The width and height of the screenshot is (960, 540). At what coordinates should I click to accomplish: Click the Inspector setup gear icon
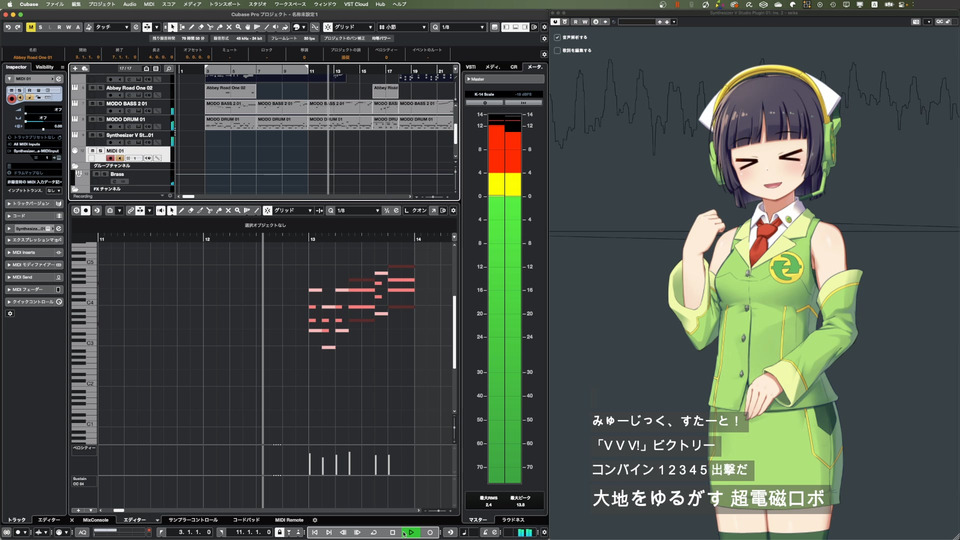pyautogui.click(x=10, y=313)
